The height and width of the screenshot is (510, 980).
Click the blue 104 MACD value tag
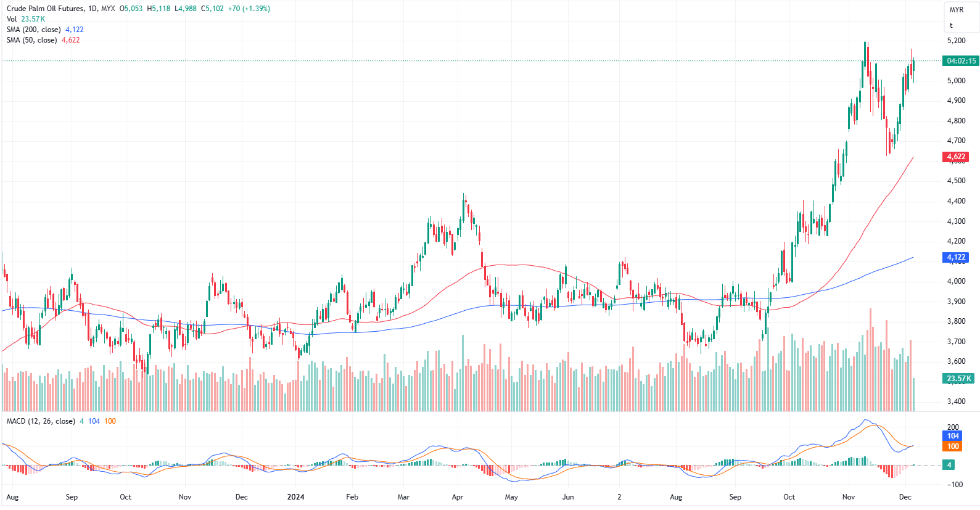click(x=953, y=436)
